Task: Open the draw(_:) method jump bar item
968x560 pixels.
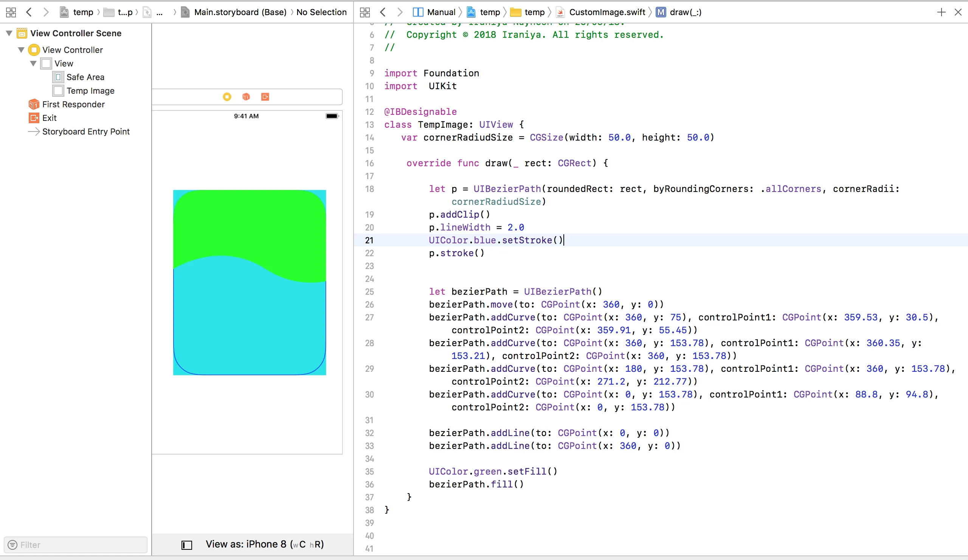Action: click(x=685, y=12)
